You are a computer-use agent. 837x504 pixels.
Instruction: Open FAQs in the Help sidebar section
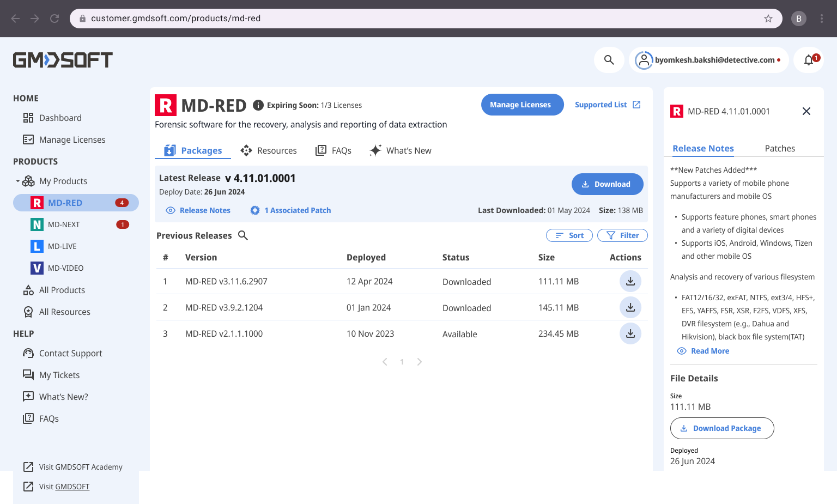41,418
